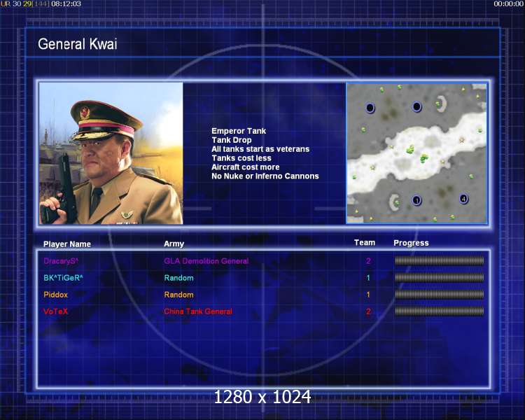The image size is (525, 420).
Task: Click the General Kwai title text
Action: pyautogui.click(x=78, y=44)
